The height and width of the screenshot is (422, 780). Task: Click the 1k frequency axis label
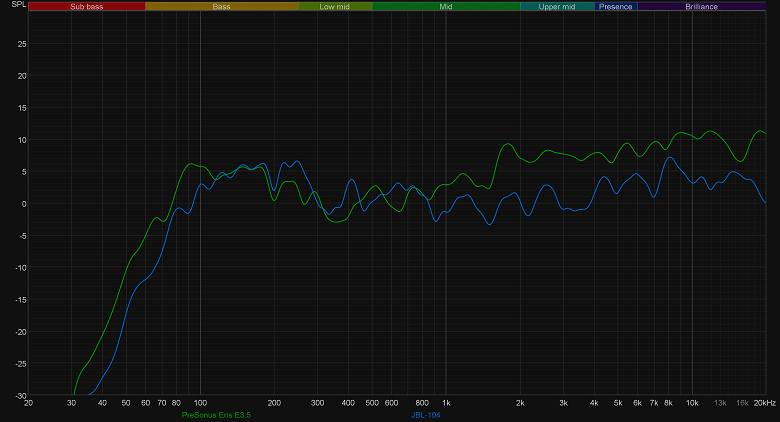446,403
